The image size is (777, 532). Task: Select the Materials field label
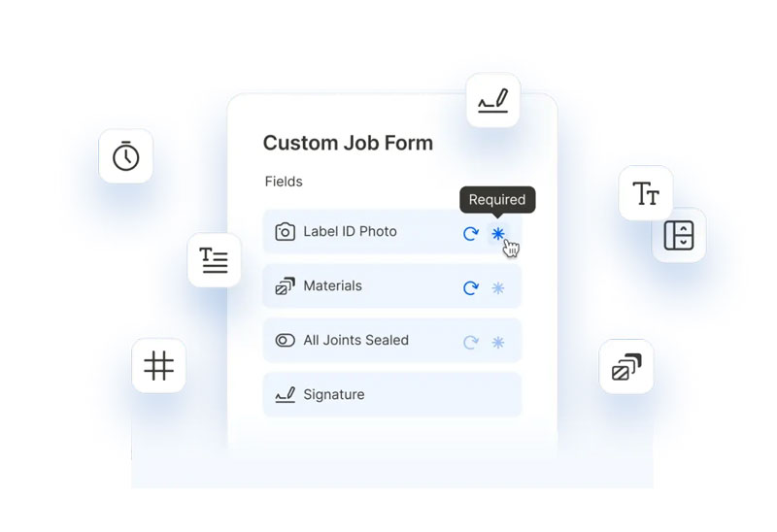pyautogui.click(x=332, y=285)
